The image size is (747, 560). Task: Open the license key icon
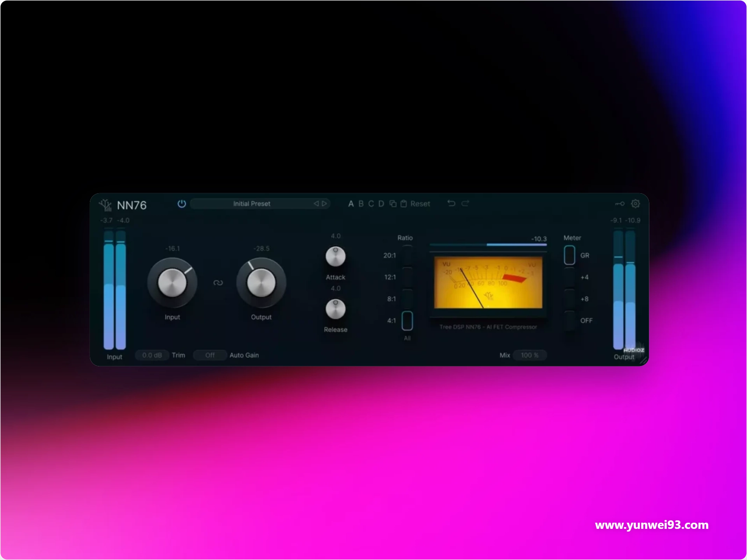pyautogui.click(x=620, y=204)
